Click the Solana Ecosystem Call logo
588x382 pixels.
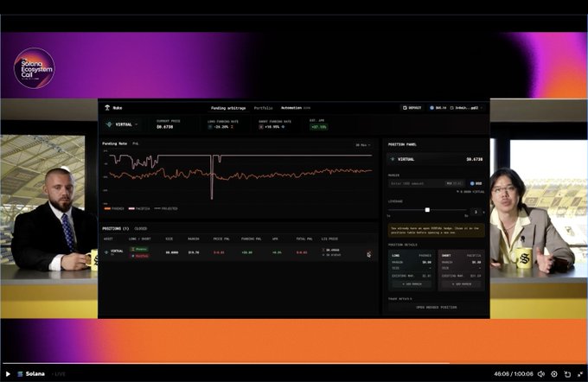point(34,68)
